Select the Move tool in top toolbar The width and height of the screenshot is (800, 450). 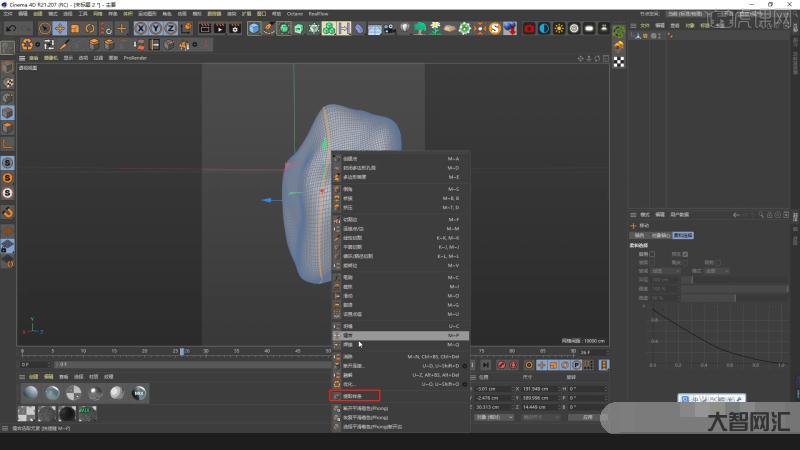pos(59,28)
